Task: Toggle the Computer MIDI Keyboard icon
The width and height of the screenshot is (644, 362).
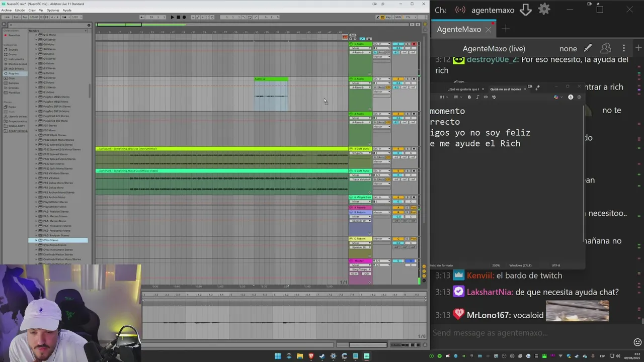Action: pos(382,17)
